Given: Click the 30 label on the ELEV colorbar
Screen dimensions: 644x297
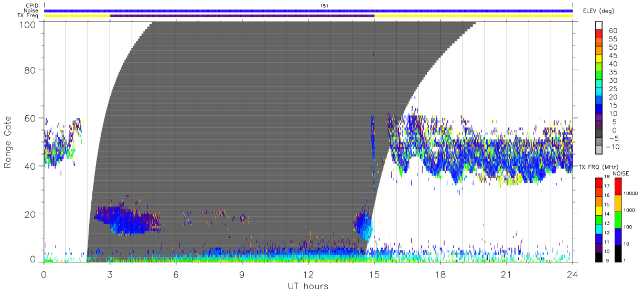Looking at the screenshot, I should pyautogui.click(x=613, y=81).
